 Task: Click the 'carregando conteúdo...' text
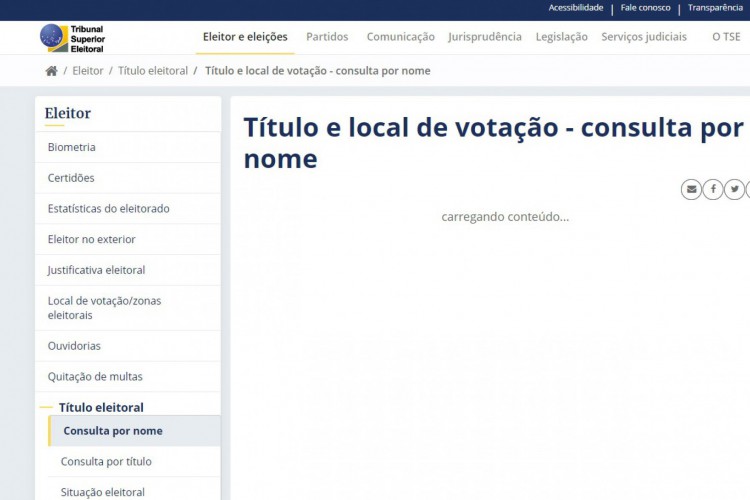pyautogui.click(x=505, y=217)
